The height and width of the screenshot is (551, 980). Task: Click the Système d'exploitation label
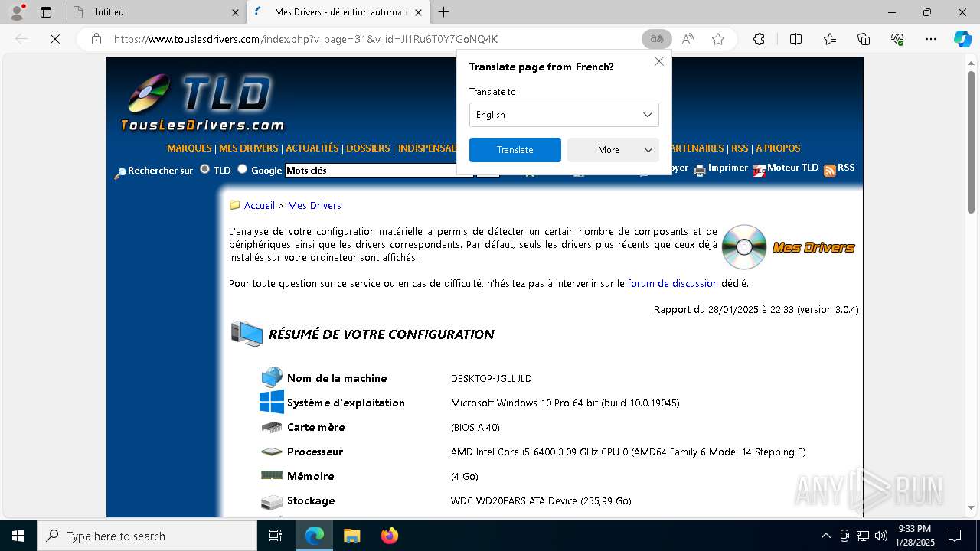point(345,403)
